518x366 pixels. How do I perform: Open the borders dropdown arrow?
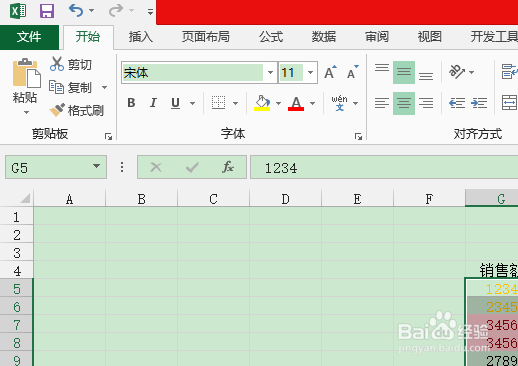click(x=235, y=103)
